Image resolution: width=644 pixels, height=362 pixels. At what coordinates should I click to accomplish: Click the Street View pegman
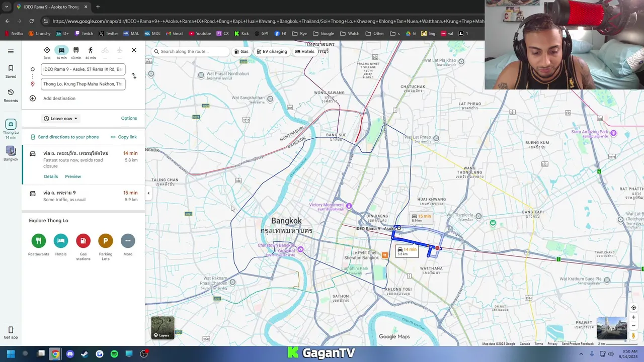point(633,335)
